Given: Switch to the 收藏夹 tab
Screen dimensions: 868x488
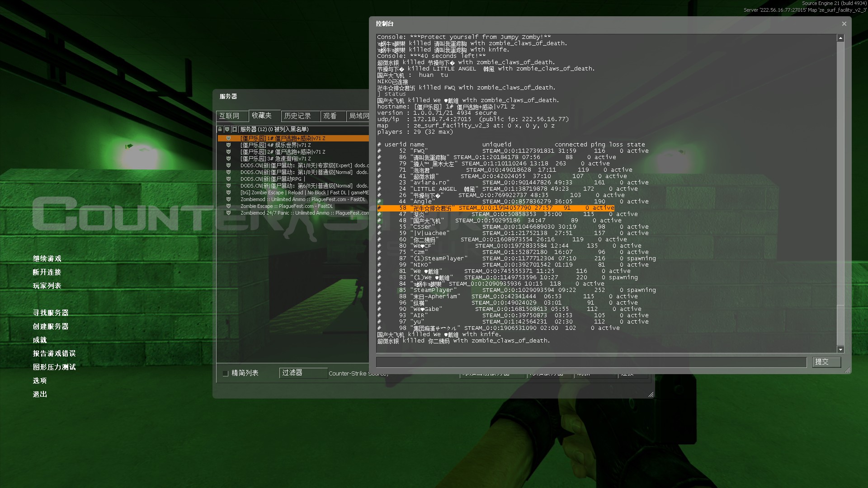Looking at the screenshot, I should [x=264, y=116].
